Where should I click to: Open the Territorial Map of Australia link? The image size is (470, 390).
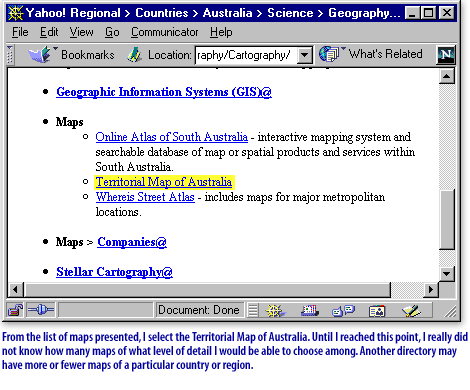(164, 182)
